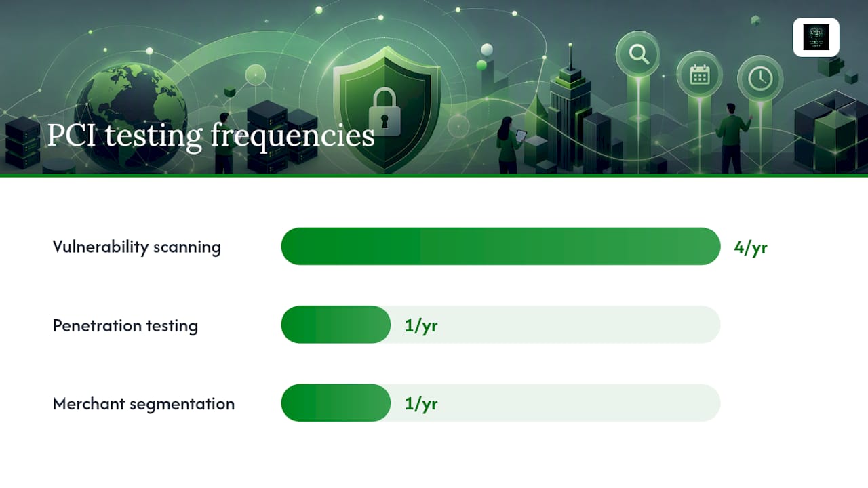Image resolution: width=868 pixels, height=488 pixels.
Task: Click the empty track of Penetration testing bar
Action: pos(555,325)
